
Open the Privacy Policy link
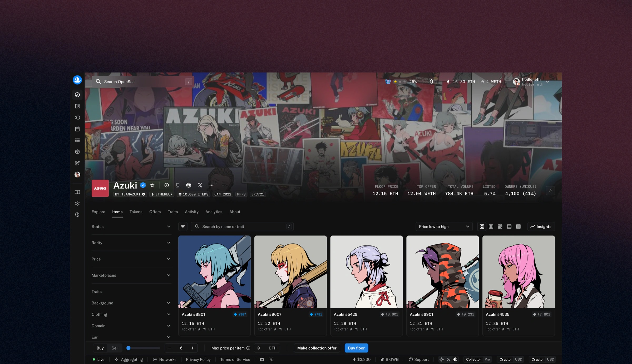click(198, 359)
